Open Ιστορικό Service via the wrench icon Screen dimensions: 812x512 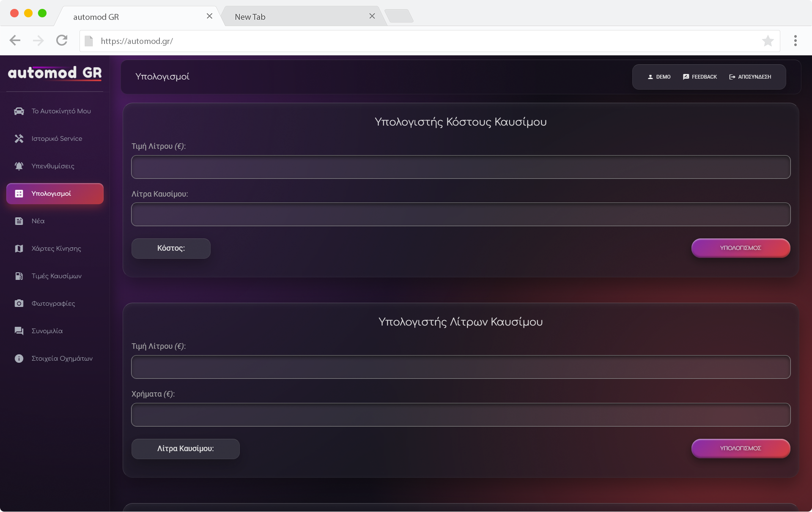pyautogui.click(x=19, y=139)
